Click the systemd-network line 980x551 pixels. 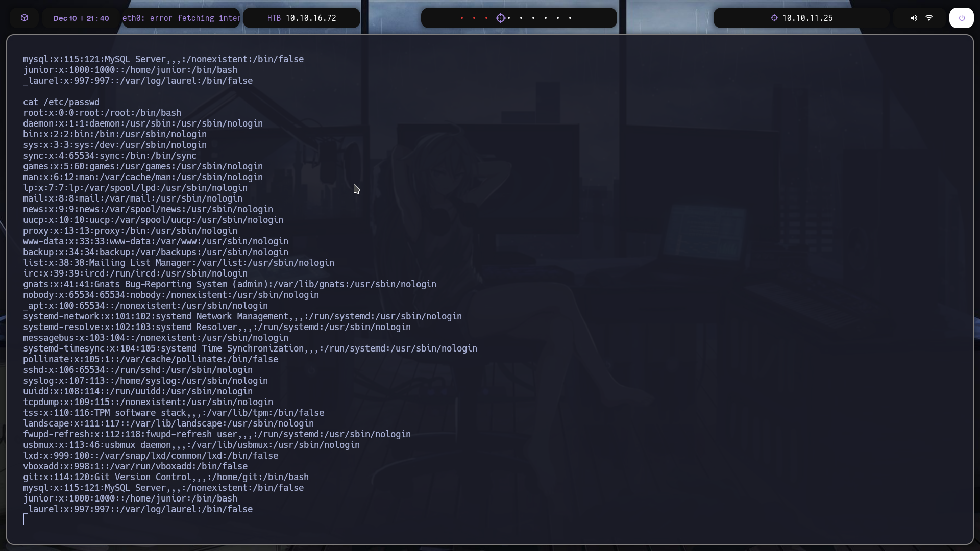pos(242,316)
